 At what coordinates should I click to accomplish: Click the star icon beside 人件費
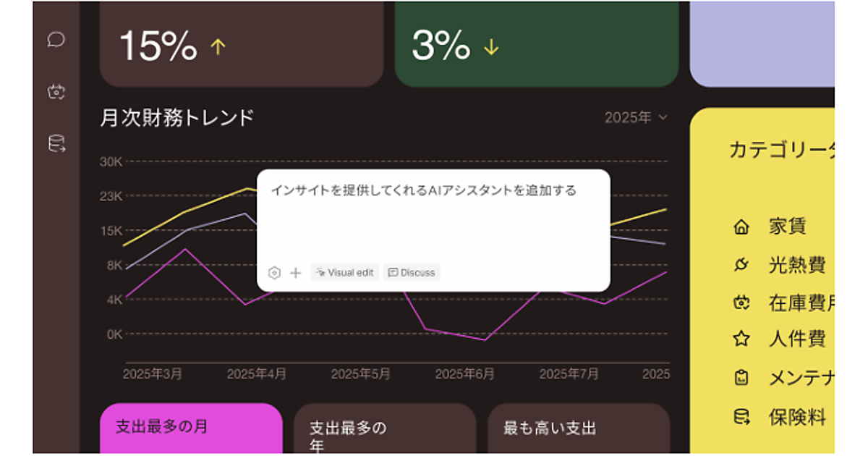pyautogui.click(x=741, y=338)
